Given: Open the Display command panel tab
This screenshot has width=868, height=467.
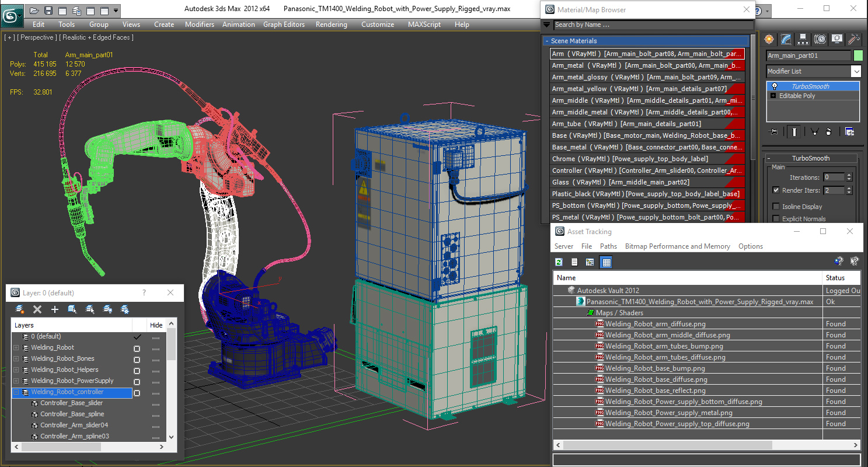Looking at the screenshot, I should 837,39.
